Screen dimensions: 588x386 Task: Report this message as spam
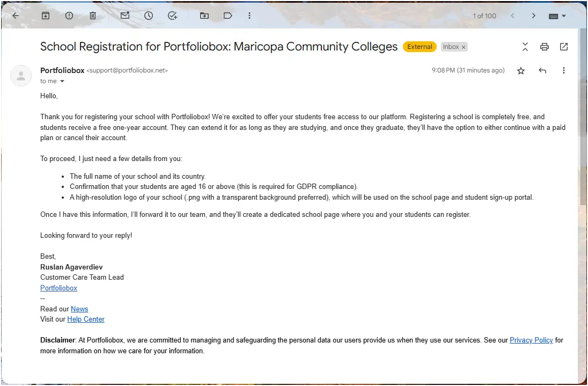(69, 16)
